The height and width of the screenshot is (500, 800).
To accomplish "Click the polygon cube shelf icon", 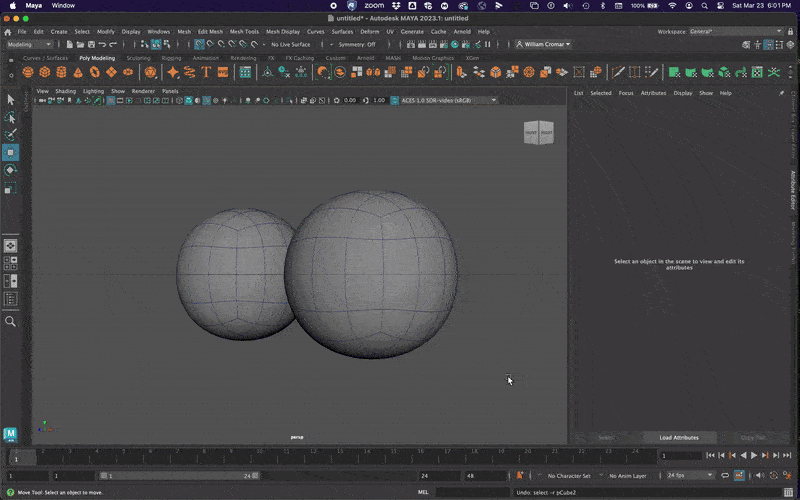I will coord(43,72).
